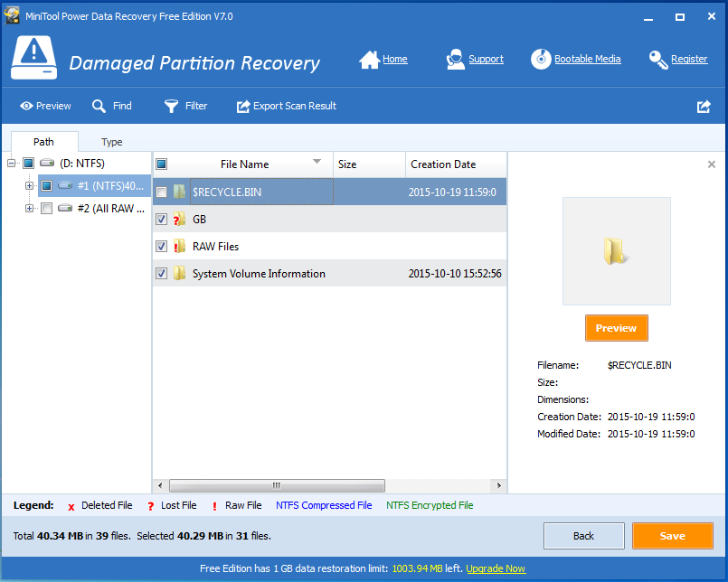Click the Export Scan Result icon
Image resolution: width=728 pixels, height=582 pixels.
(x=243, y=107)
